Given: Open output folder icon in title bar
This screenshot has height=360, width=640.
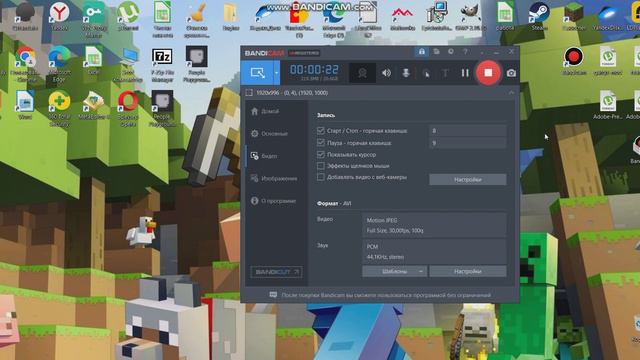Looking at the screenshot, I should pos(436,52).
